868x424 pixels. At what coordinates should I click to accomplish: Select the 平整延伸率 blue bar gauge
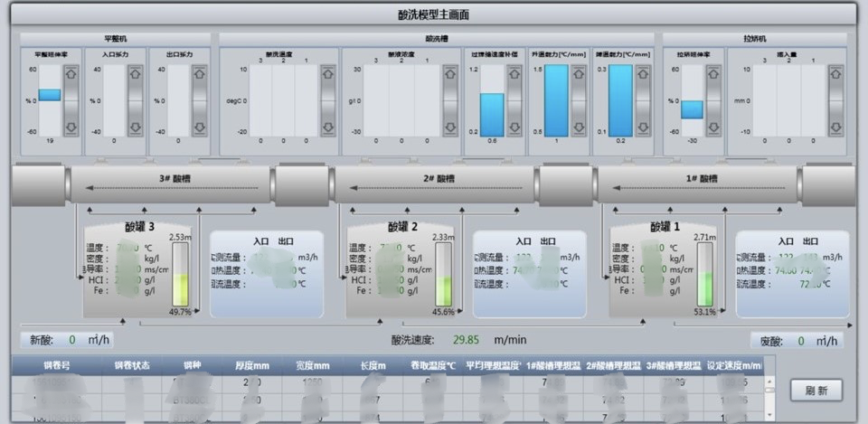[x=49, y=95]
